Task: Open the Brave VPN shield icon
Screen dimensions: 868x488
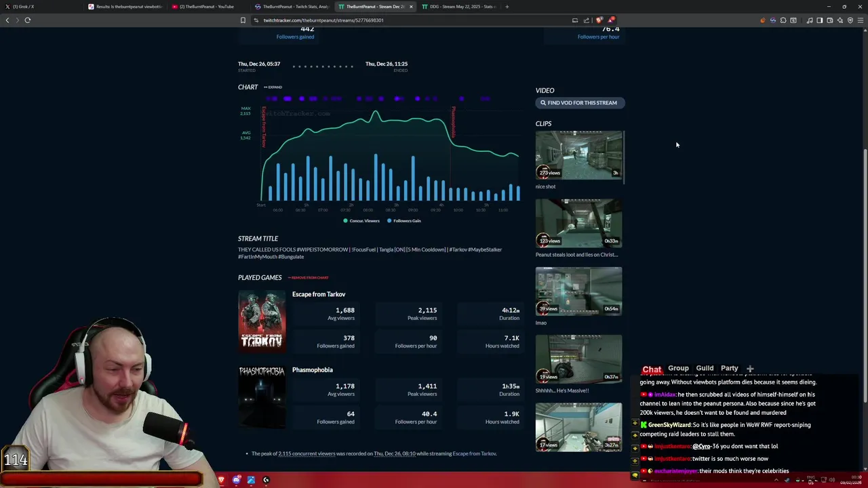Action: [850, 20]
